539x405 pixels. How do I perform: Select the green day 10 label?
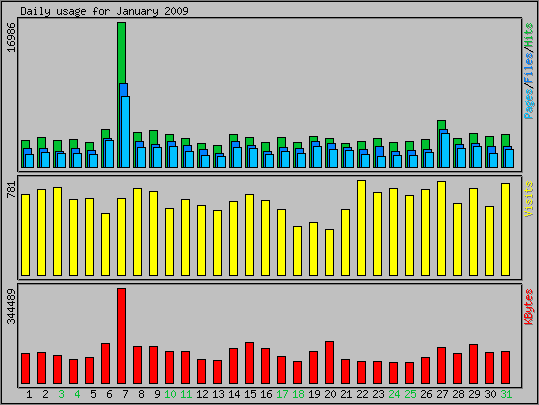point(170,394)
